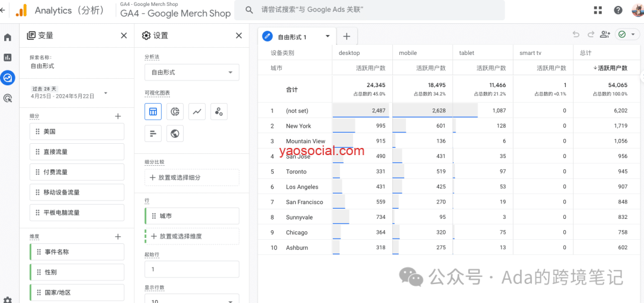Viewport: 644px width, 303px height.
Task: Open the 显示行数 dropdown
Action: click(x=192, y=299)
